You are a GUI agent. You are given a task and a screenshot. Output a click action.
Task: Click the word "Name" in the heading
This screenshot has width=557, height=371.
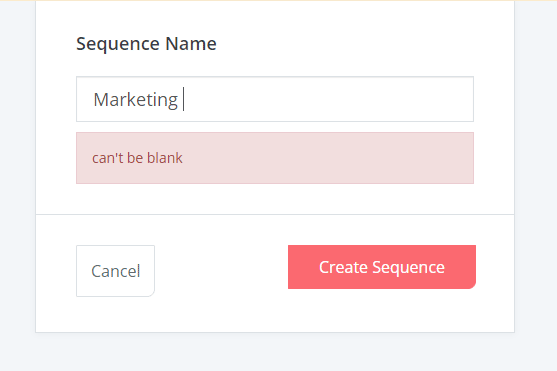click(x=191, y=44)
